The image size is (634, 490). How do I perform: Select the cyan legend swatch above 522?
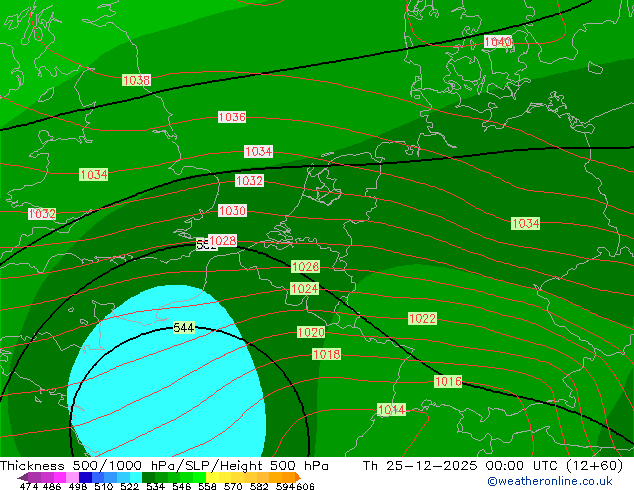[x=136, y=477]
